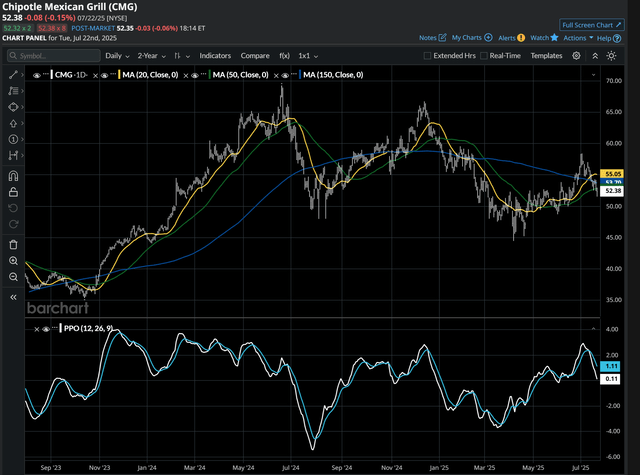Image resolution: width=640 pixels, height=475 pixels.
Task: Zoom in on the chart
Action: point(13,261)
